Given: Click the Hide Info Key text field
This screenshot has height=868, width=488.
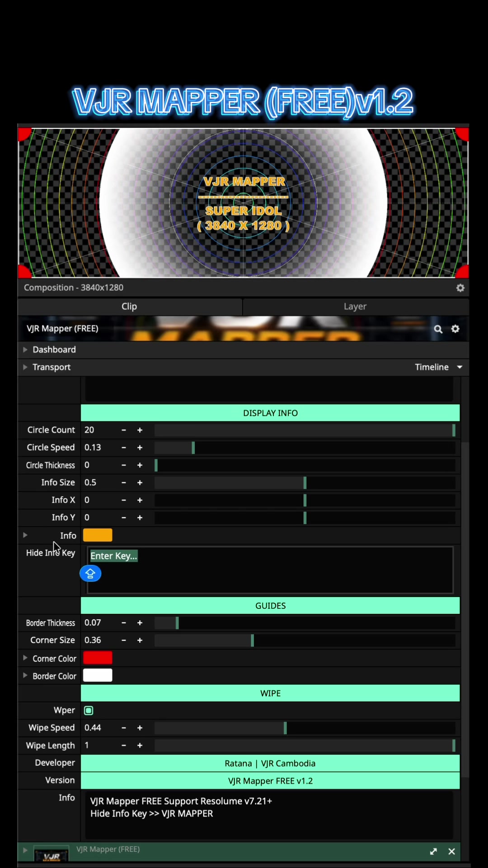Looking at the screenshot, I should click(270, 570).
